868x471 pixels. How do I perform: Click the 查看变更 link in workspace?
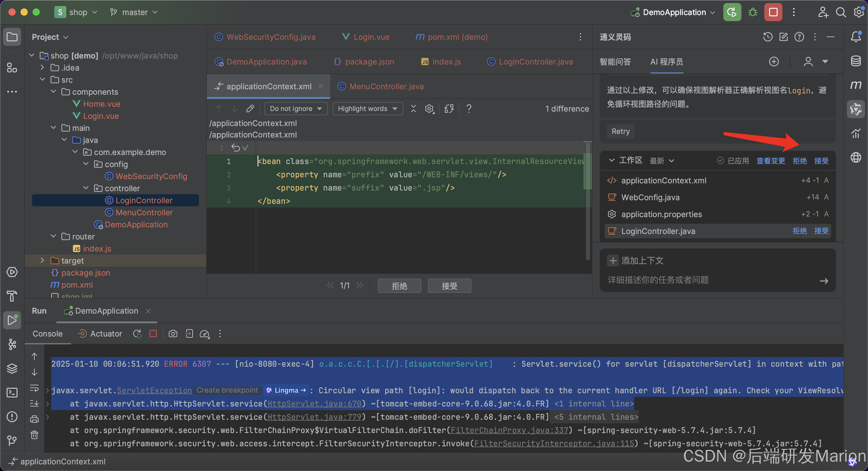pos(770,161)
